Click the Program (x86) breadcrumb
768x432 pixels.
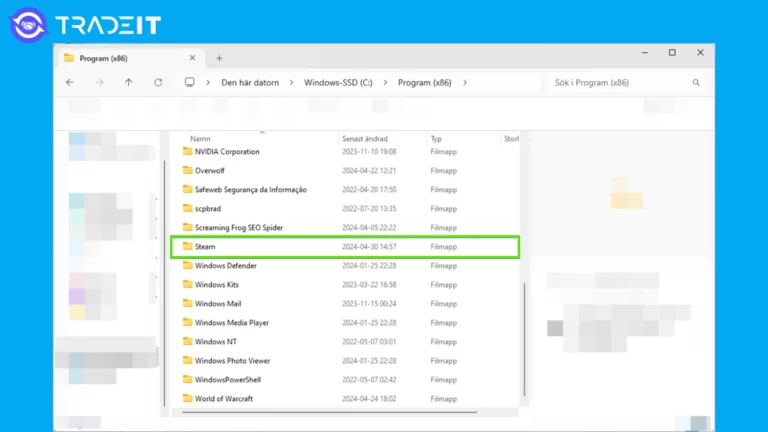[x=425, y=82]
